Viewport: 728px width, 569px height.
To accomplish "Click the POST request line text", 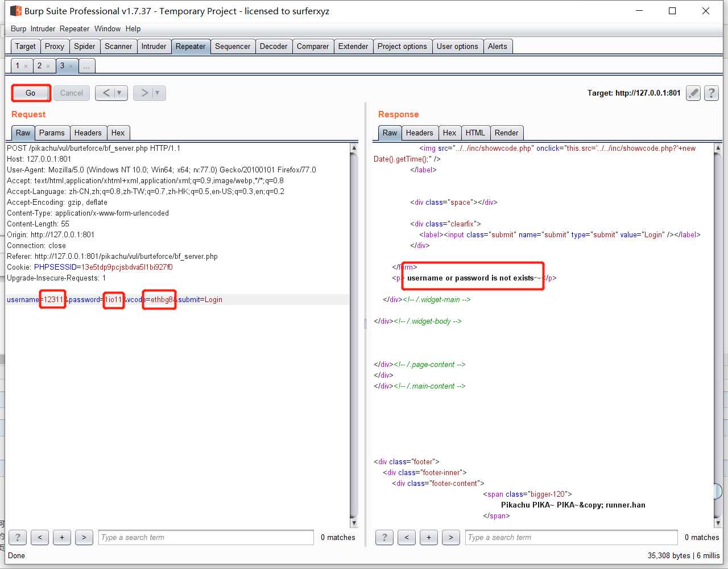I will (93, 148).
